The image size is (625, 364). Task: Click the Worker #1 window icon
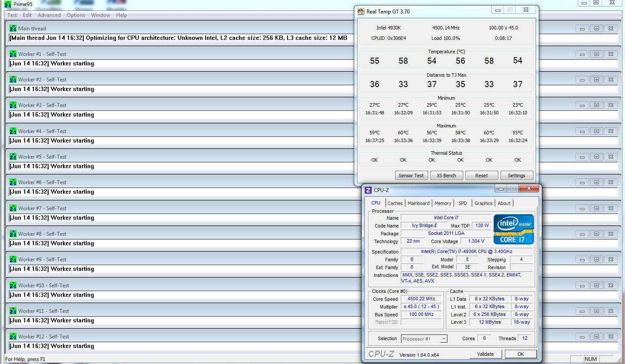[x=13, y=54]
